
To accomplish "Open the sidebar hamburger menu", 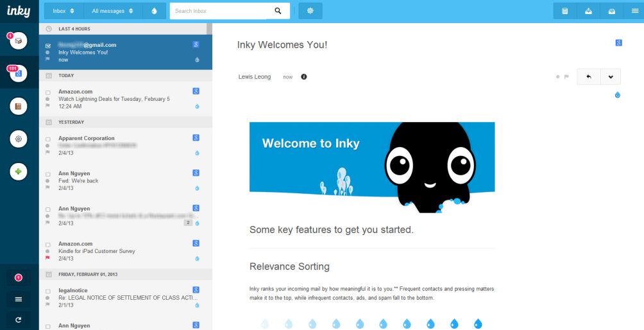I will [x=19, y=299].
